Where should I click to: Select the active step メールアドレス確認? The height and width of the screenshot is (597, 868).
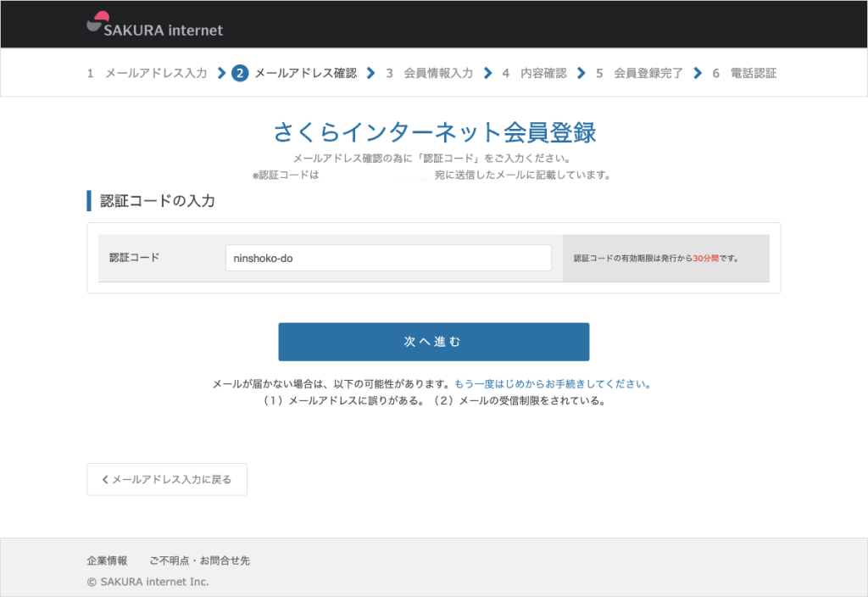pos(295,73)
